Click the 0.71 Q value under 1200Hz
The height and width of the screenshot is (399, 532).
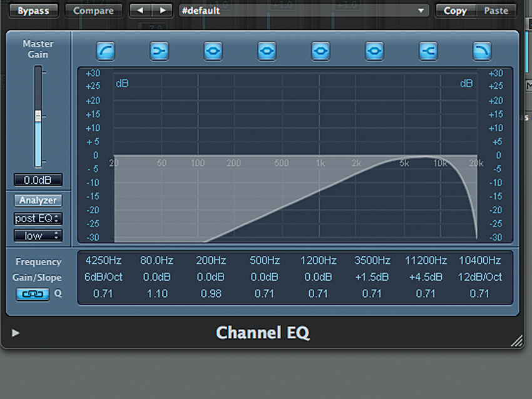click(318, 293)
